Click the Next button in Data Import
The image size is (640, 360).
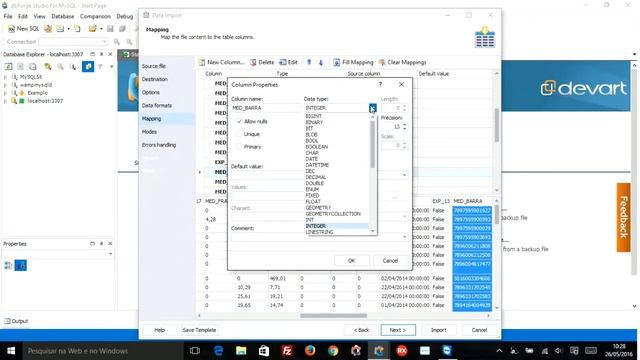[x=398, y=330]
